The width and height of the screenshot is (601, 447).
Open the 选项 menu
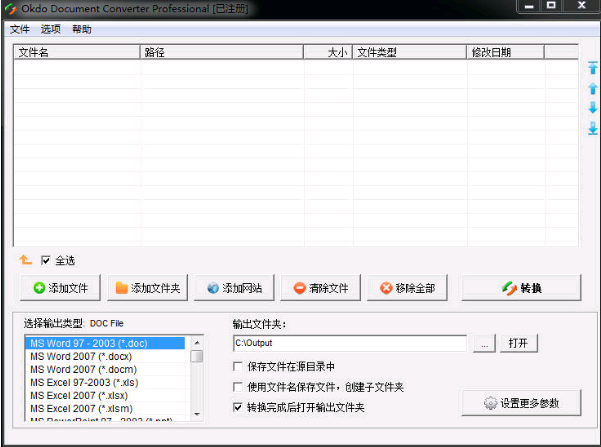[51, 29]
